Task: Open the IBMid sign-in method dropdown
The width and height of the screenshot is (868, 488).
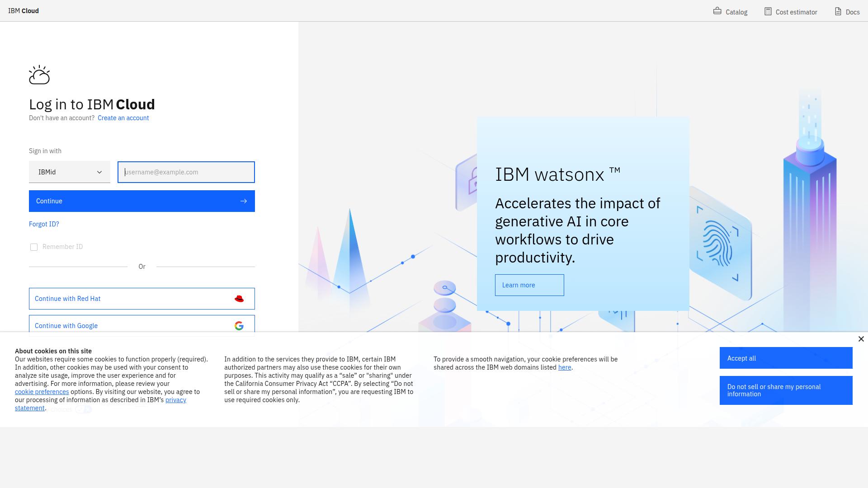Action: 70,172
